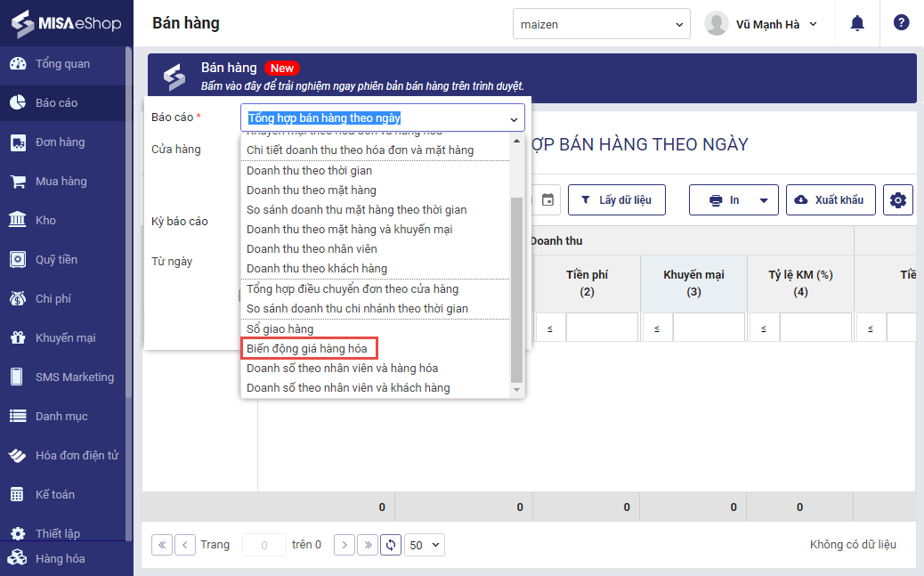Viewport: 924px width, 576px height.
Task: Click the Xuất khẩu export button
Action: click(x=831, y=199)
